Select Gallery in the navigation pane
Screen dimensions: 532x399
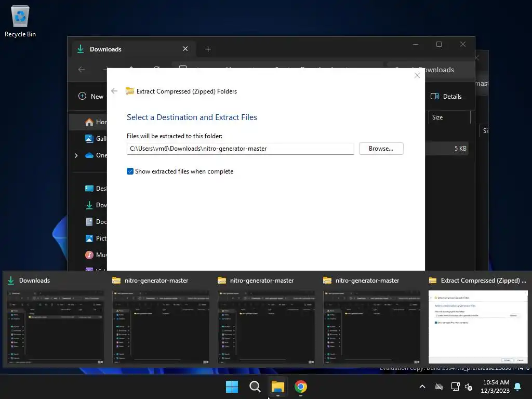[x=96, y=138]
